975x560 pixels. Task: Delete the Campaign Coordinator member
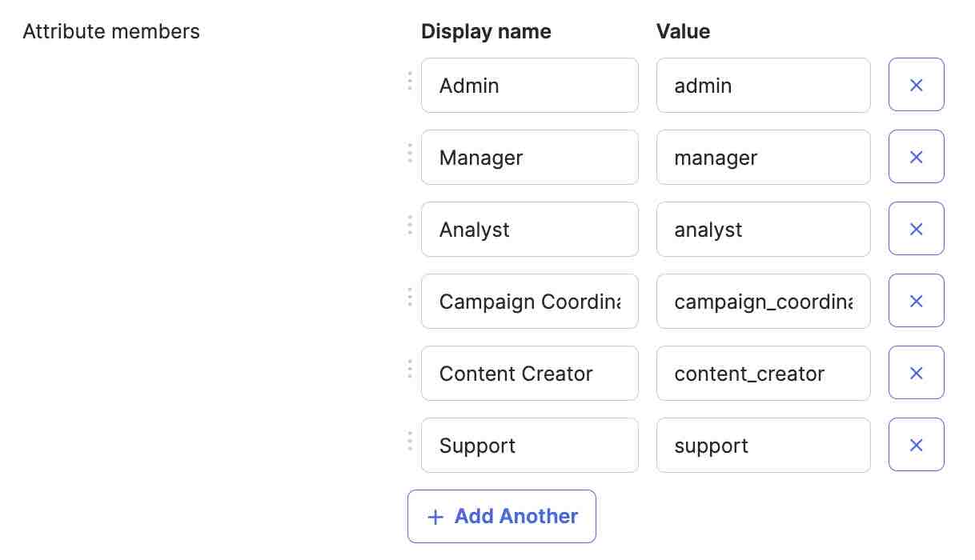916,301
